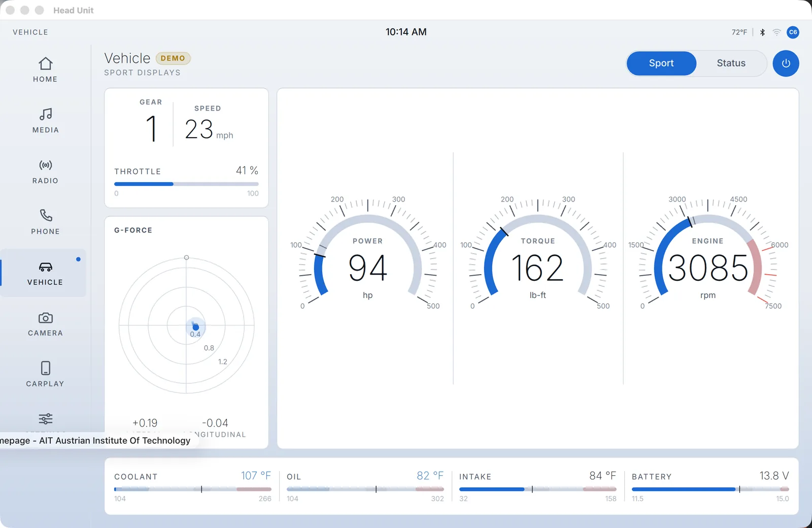Select the Radio broadcast icon
This screenshot has width=812, height=528.
(45, 165)
